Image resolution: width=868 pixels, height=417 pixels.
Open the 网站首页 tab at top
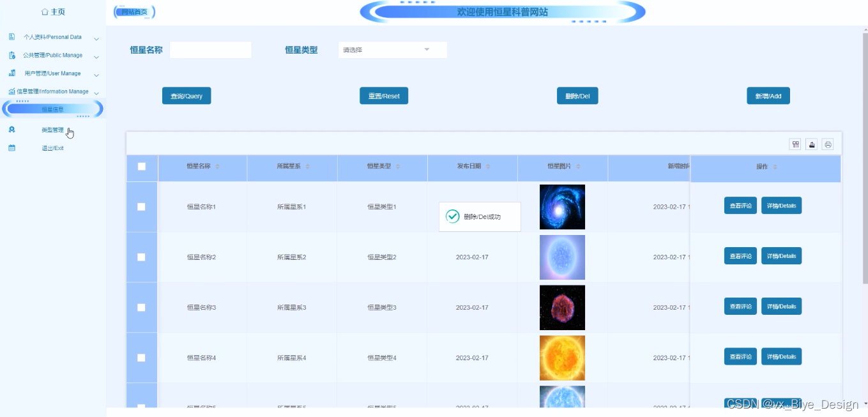134,11
